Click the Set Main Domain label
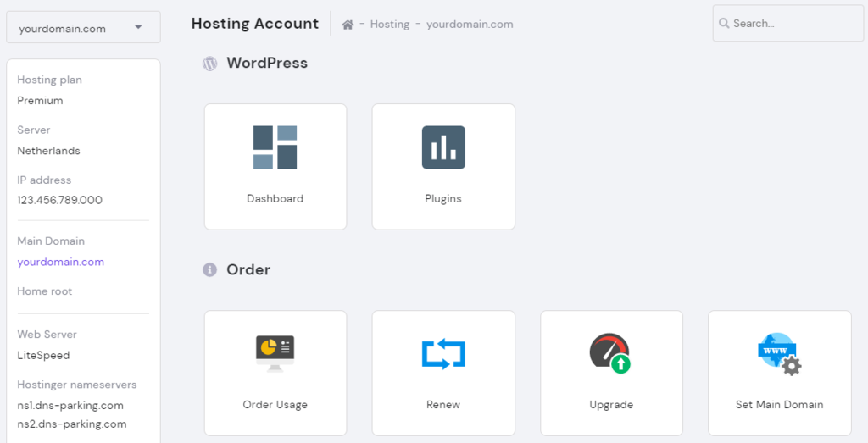 click(x=779, y=405)
